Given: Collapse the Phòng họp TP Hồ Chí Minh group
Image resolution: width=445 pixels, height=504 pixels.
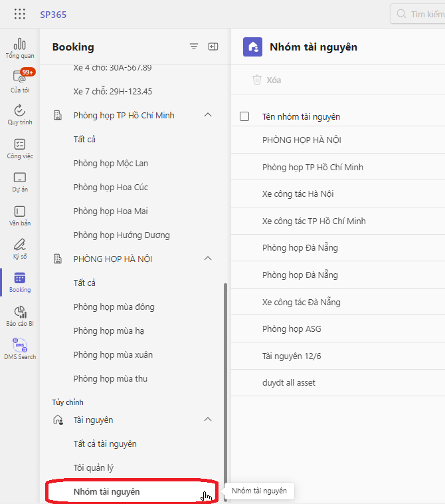Looking at the screenshot, I should (208, 115).
